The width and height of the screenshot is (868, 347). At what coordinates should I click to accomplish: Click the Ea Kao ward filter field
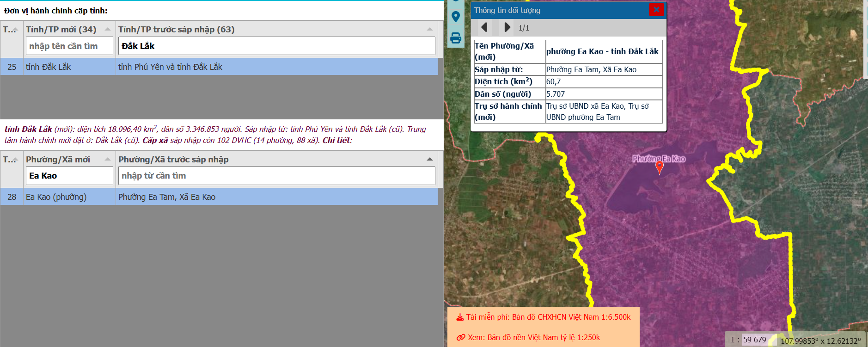point(69,176)
